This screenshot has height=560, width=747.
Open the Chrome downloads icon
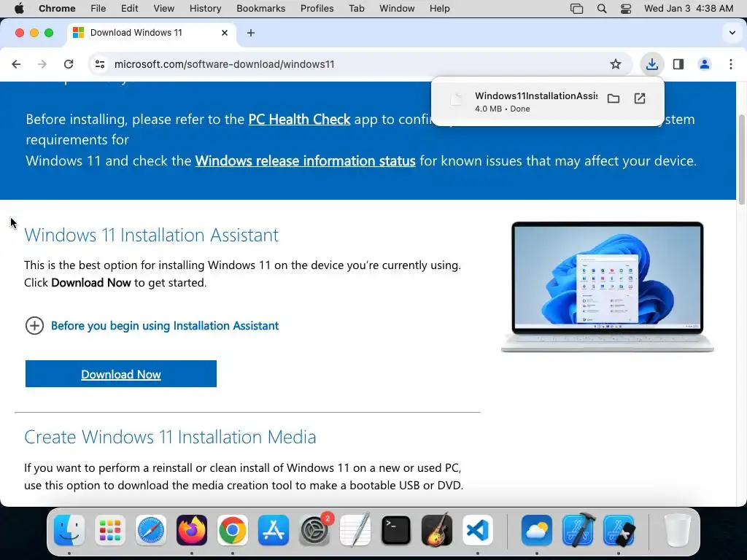click(651, 64)
